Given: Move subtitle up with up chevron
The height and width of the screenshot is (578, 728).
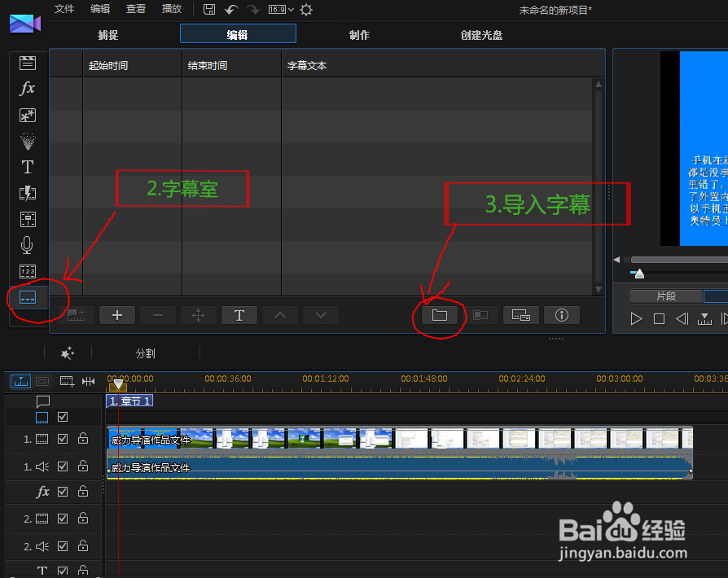Looking at the screenshot, I should coord(280,315).
